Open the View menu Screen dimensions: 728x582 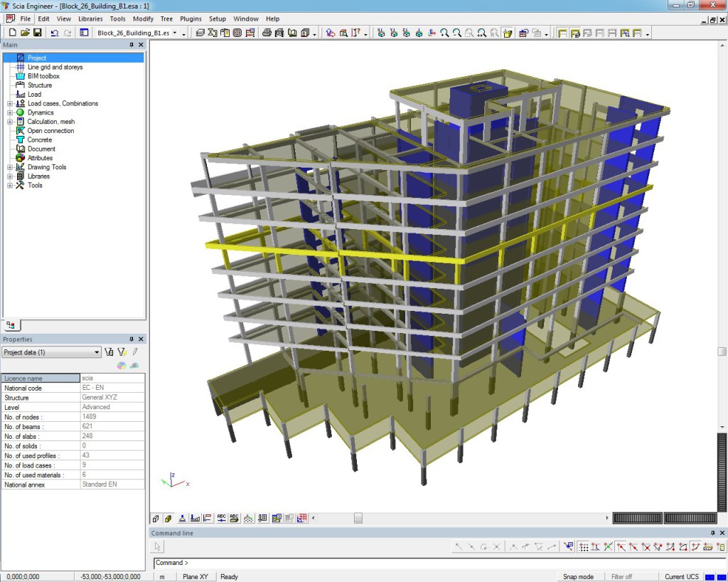pyautogui.click(x=63, y=19)
